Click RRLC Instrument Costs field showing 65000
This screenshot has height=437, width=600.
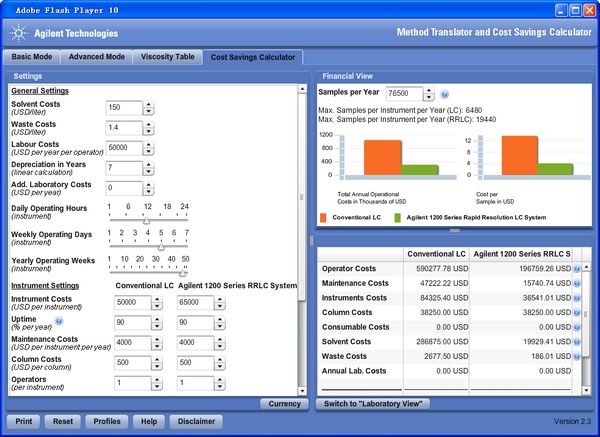click(195, 302)
